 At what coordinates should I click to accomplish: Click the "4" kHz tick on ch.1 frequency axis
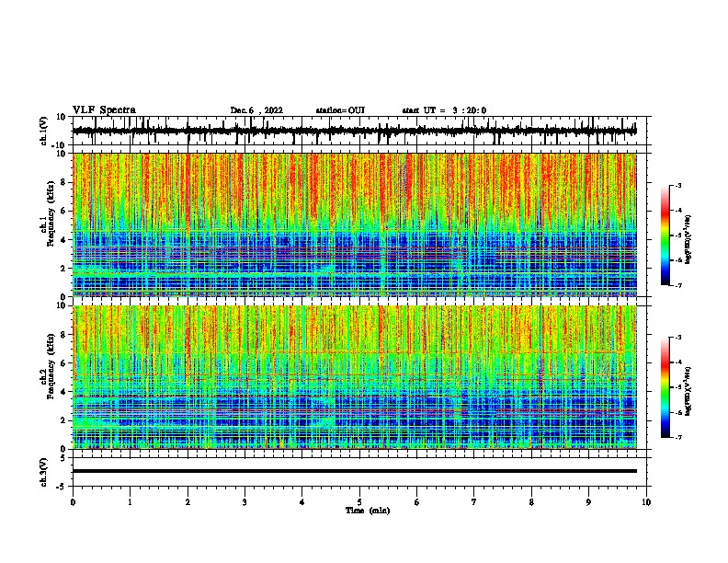(x=64, y=240)
